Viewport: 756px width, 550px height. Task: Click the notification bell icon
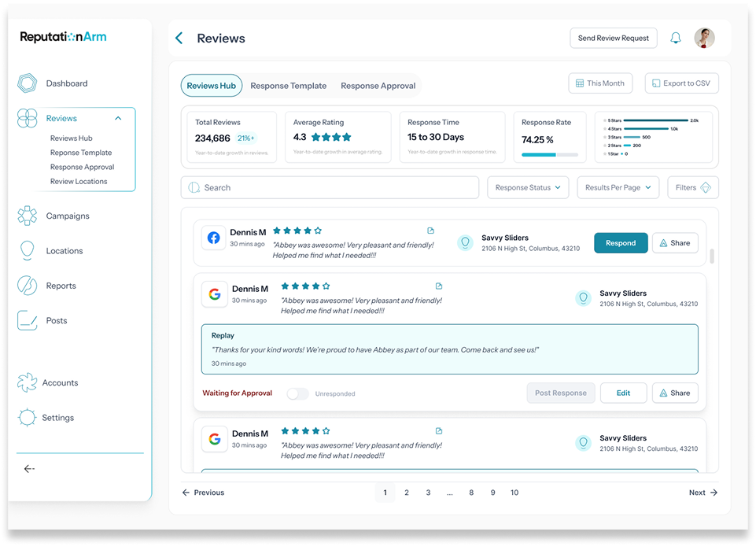[675, 39]
